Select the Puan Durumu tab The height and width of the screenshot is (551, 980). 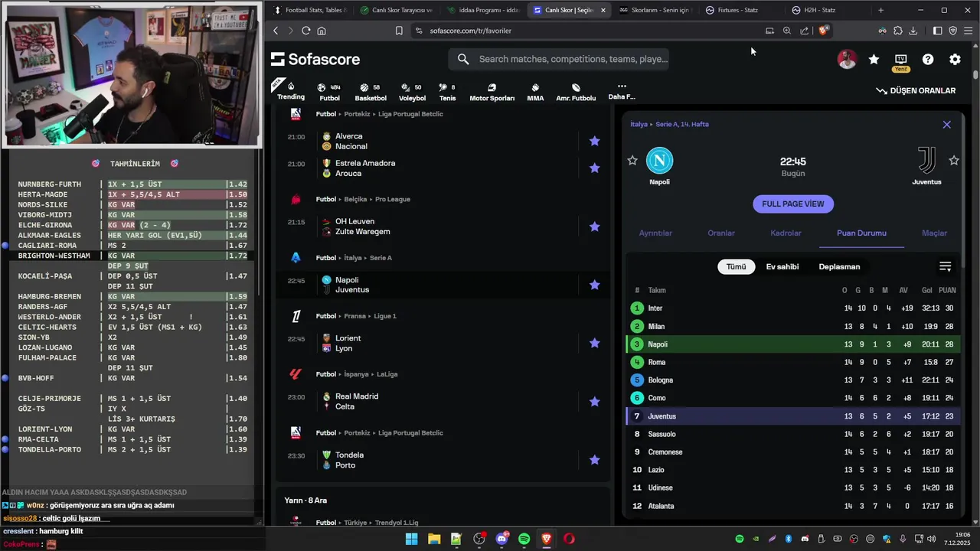[x=861, y=233]
